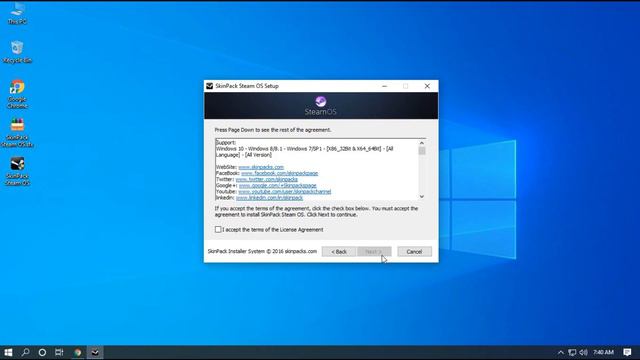640x360 pixels.
Task: Click the license scrollbar down arrow
Action: tap(422, 197)
